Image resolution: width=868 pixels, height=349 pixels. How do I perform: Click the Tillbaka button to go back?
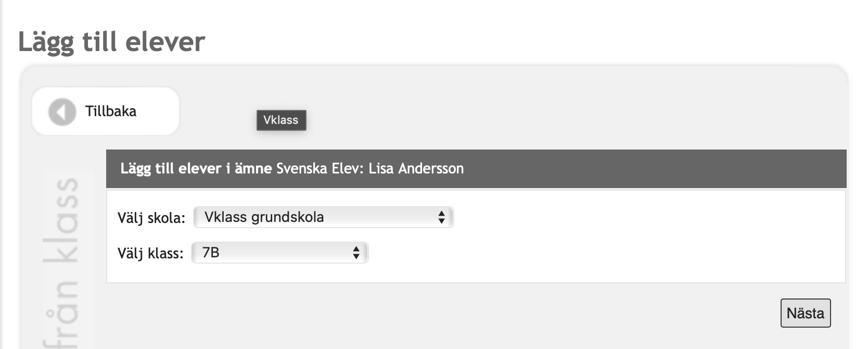coord(105,111)
